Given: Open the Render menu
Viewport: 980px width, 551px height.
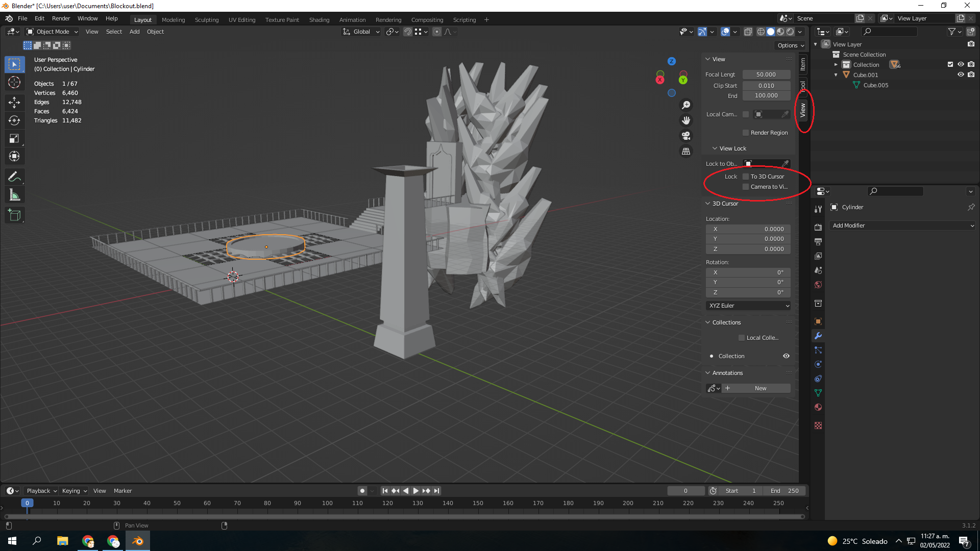Looking at the screenshot, I should (61, 18).
